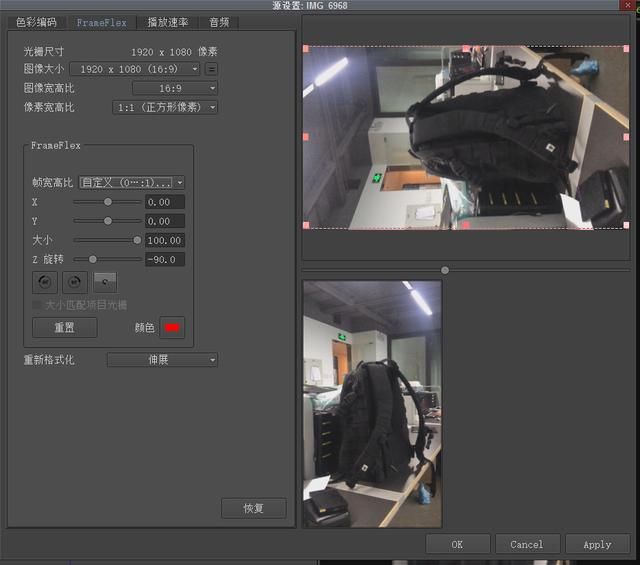Open the red 颜色 color swatch
The height and width of the screenshot is (565, 640).
172,328
